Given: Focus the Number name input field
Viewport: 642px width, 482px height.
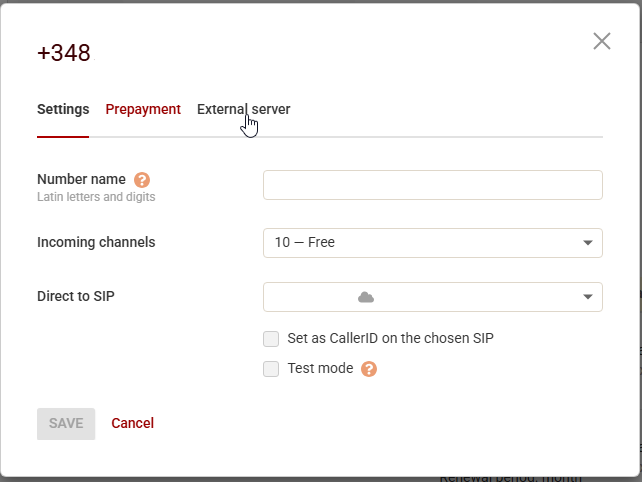Looking at the screenshot, I should point(432,185).
